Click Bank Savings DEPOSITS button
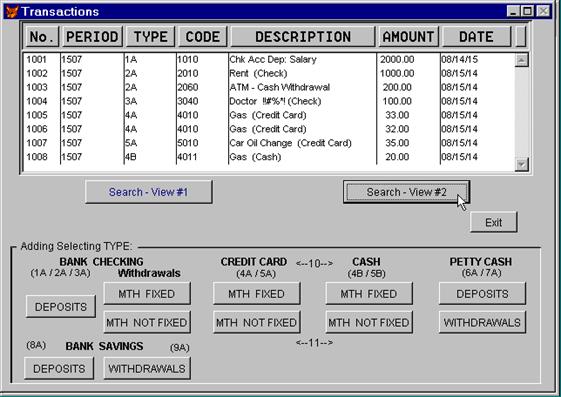Image resolution: width=561 pixels, height=397 pixels. point(59,368)
